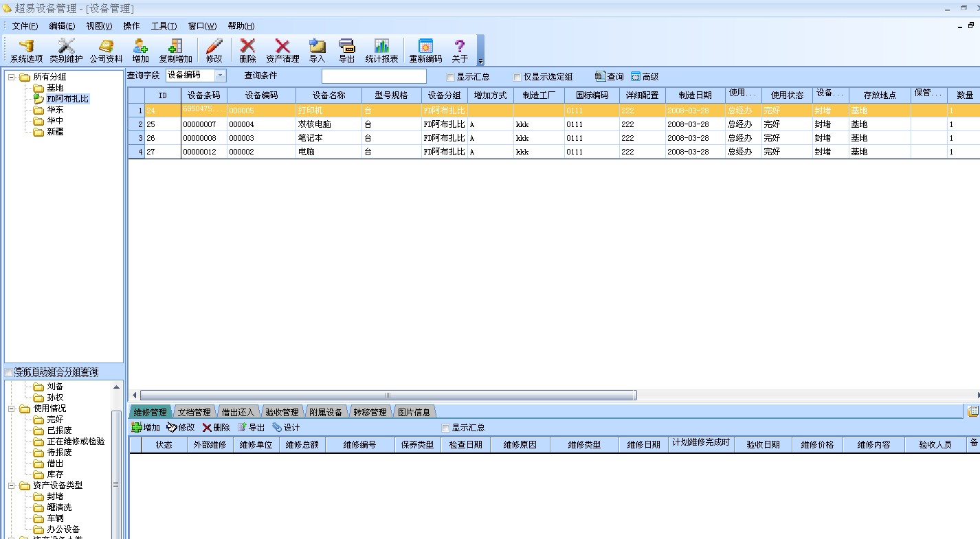
Task: Open 公司资料 company info icon
Action: [106, 51]
